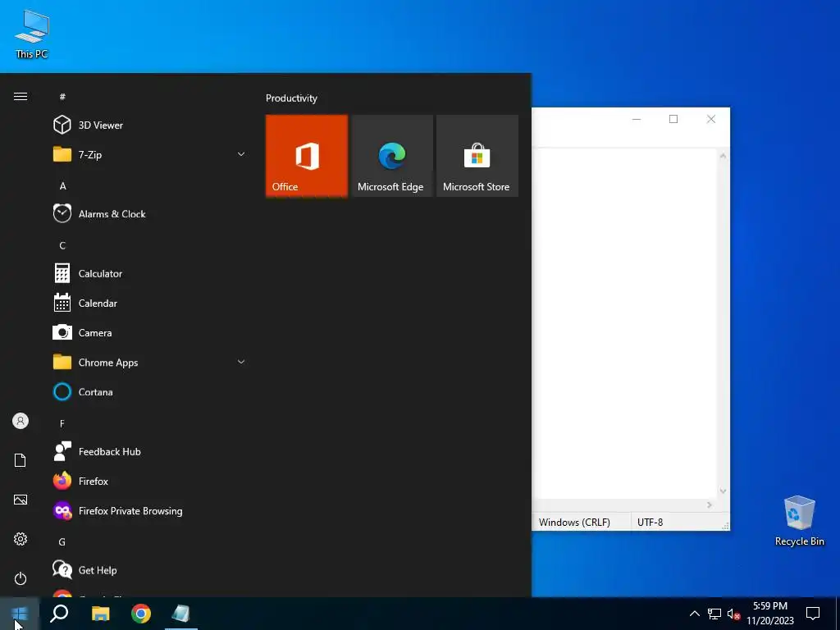This screenshot has height=630, width=840.
Task: Open the 3D Viewer app
Action: (x=150, y=125)
